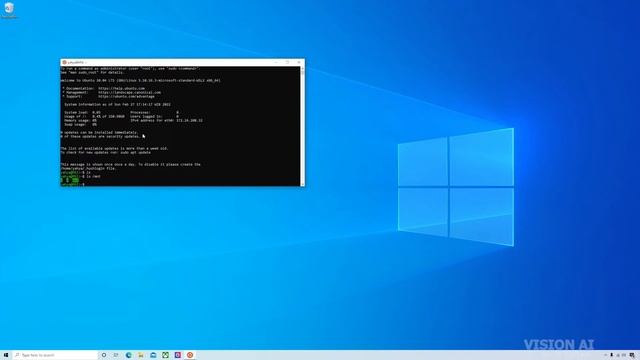Maximize the Ubuntu terminal window
Screen dimensions: 640x360
[287, 62]
